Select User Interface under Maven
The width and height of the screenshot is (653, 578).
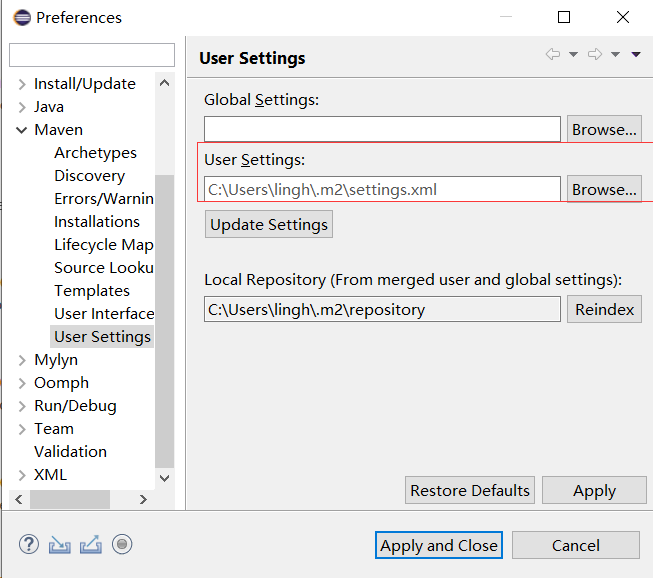tap(104, 314)
